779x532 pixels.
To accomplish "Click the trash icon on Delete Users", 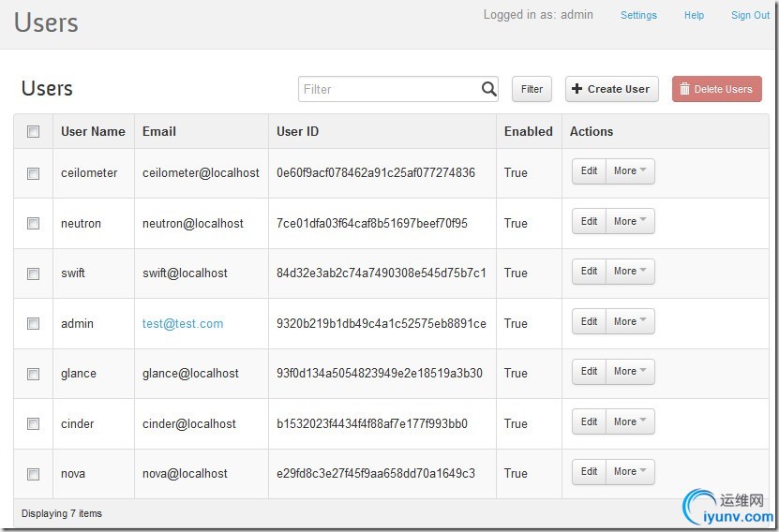I will pyautogui.click(x=684, y=89).
